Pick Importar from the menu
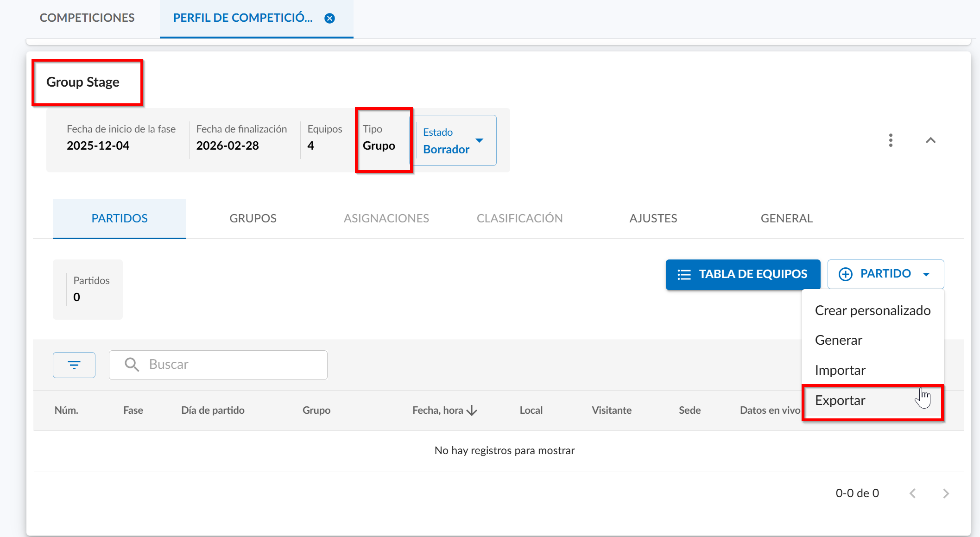Image resolution: width=980 pixels, height=537 pixels. (x=840, y=370)
